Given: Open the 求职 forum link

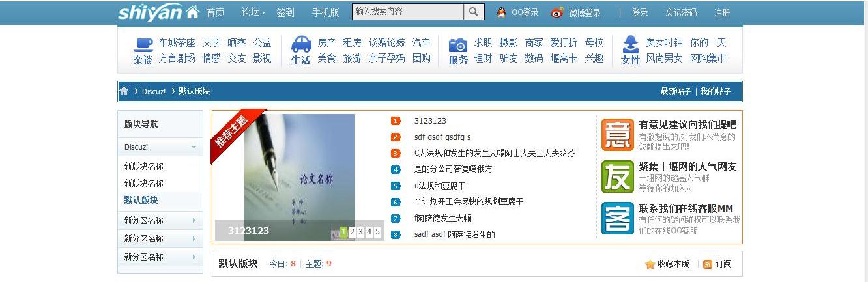Looking at the screenshot, I should 483,42.
